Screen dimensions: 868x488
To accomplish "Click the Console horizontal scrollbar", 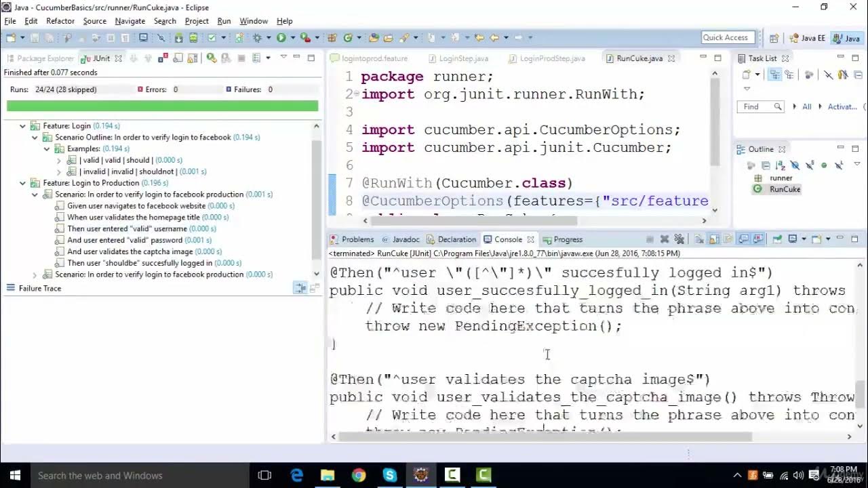I will [x=544, y=436].
